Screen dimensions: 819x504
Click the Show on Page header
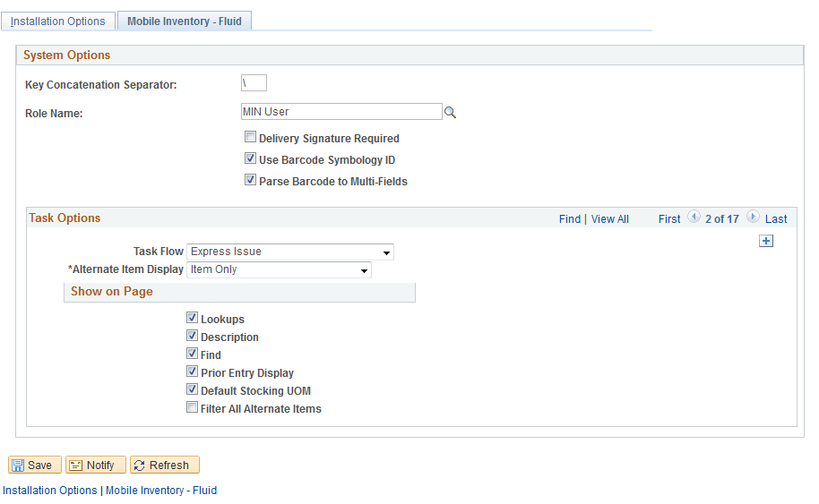(112, 292)
